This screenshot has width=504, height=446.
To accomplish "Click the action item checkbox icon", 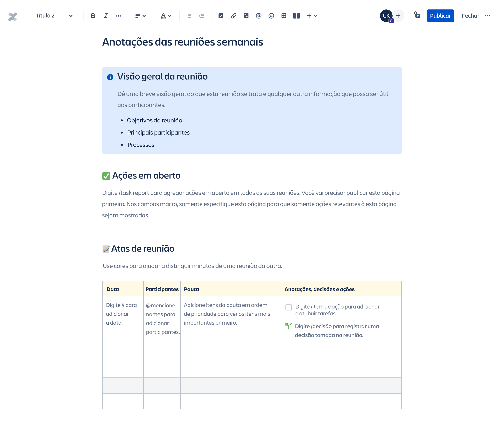I will coord(221,16).
